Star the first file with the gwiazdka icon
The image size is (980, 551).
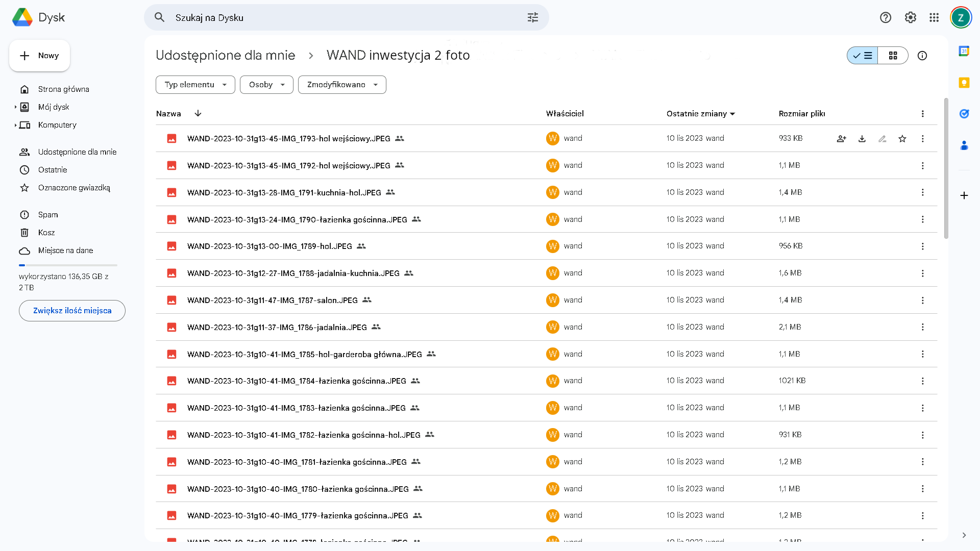[x=902, y=139]
